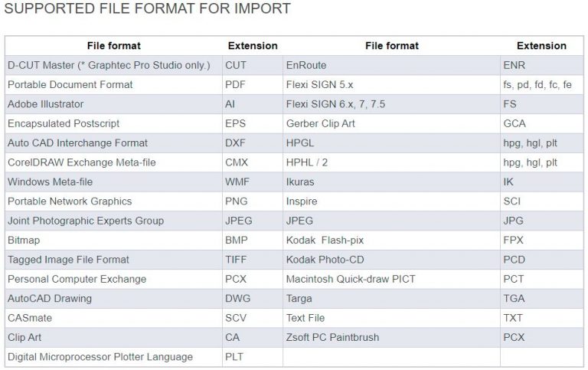The image size is (588, 370).
Task: Click the DWG extension cell
Action: tap(237, 299)
